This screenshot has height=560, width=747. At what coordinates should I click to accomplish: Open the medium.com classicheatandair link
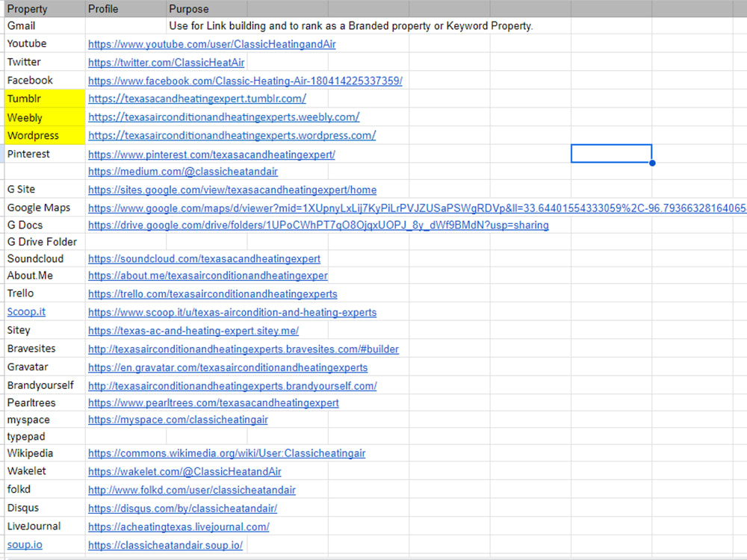pos(183,172)
